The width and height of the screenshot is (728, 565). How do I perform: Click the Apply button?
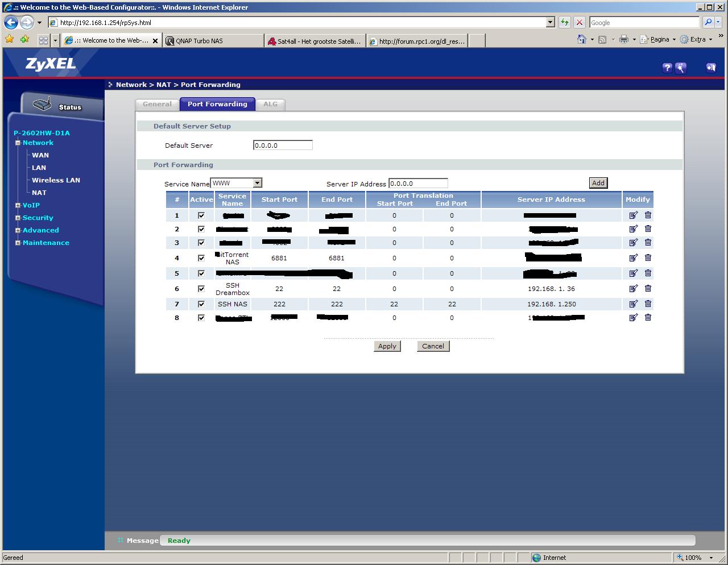click(x=387, y=346)
